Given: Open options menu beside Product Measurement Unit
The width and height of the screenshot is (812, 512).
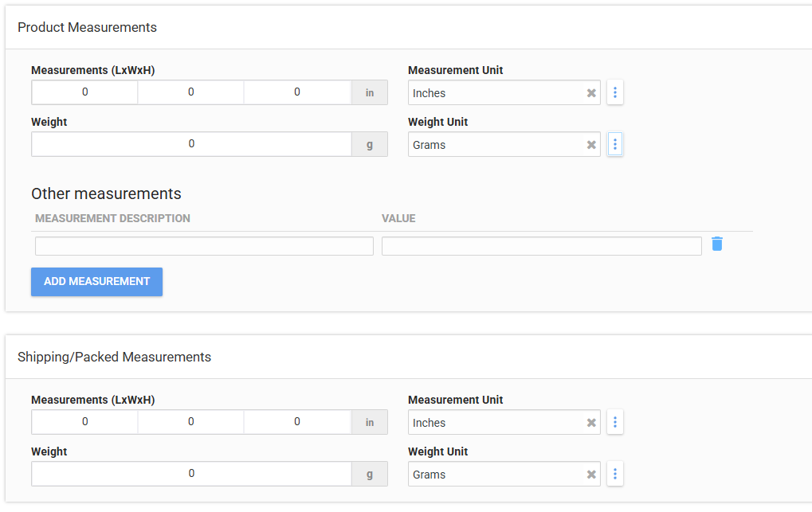Looking at the screenshot, I should click(615, 92).
